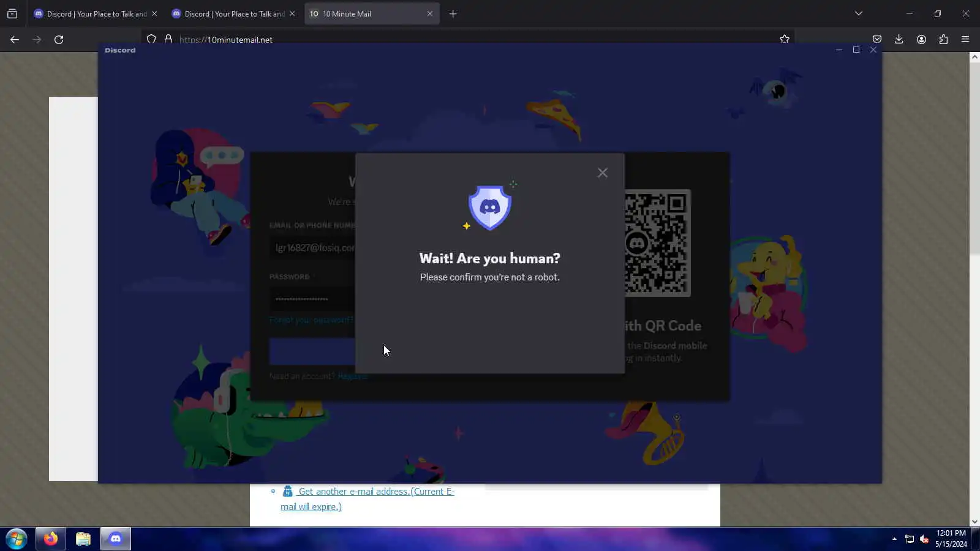This screenshot has width=980, height=551.
Task: Go back to the previous page
Action: click(x=15, y=39)
